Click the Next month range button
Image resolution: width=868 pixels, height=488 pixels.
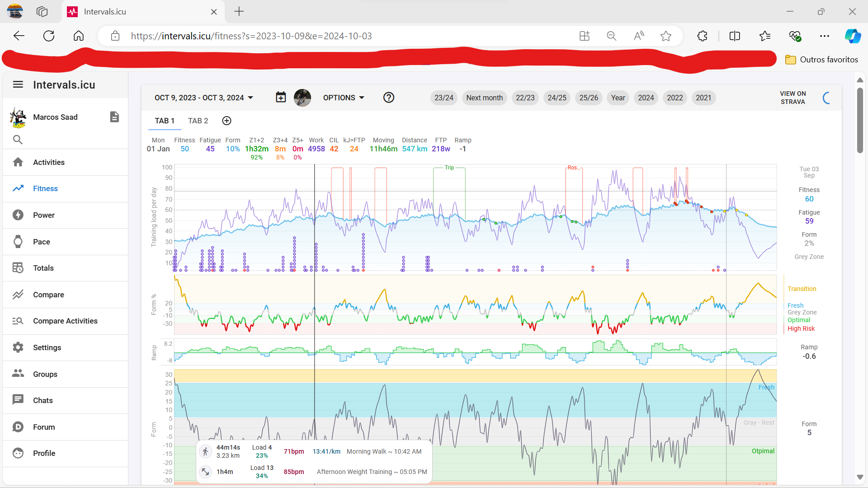(x=484, y=98)
